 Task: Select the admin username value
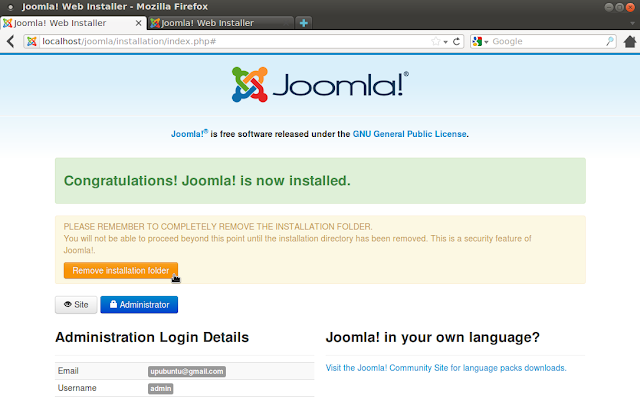pos(161,389)
